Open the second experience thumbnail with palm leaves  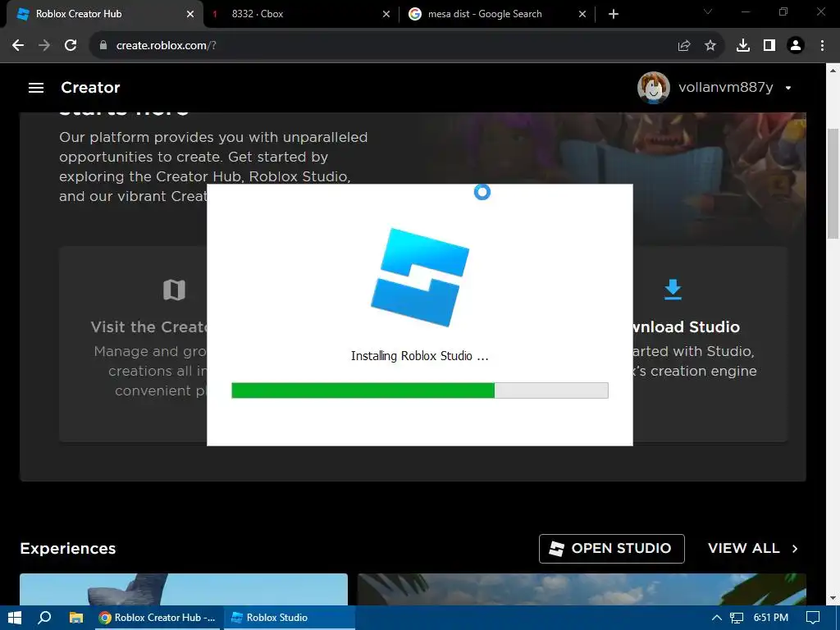point(582,589)
